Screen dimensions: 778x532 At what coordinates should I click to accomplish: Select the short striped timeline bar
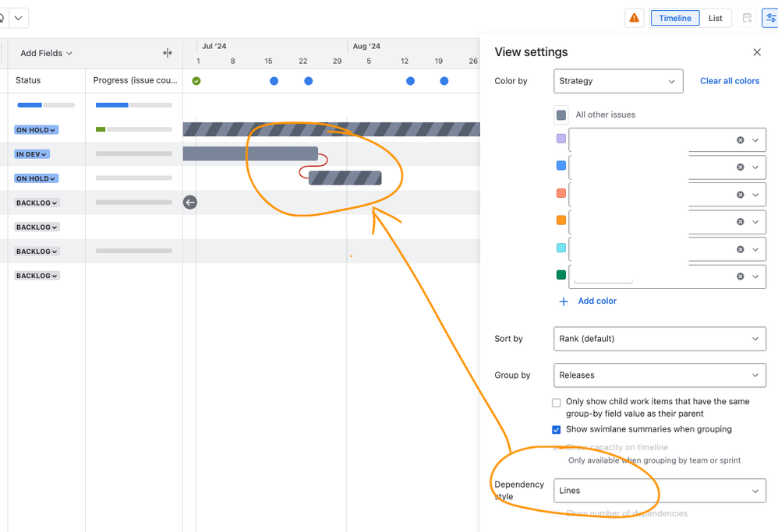[x=345, y=178]
